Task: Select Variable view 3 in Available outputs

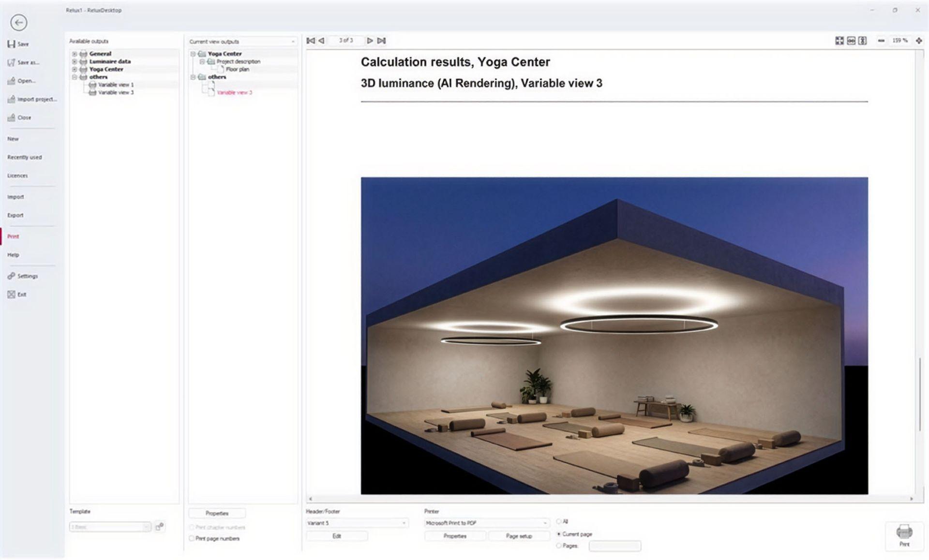Action: click(x=116, y=92)
